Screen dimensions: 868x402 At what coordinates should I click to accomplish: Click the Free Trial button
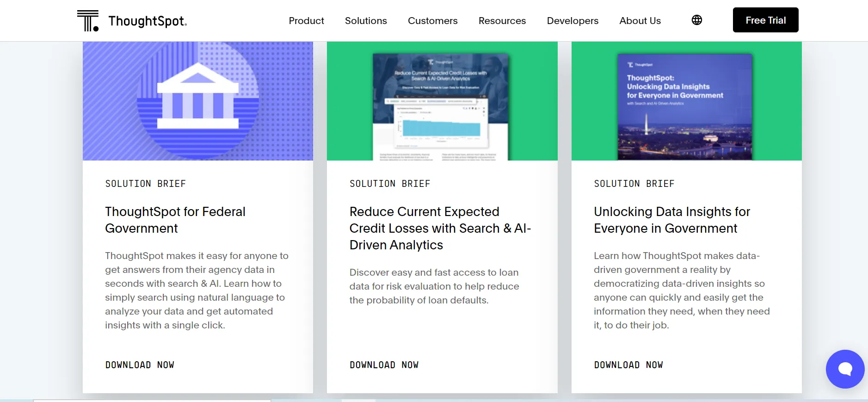point(765,20)
